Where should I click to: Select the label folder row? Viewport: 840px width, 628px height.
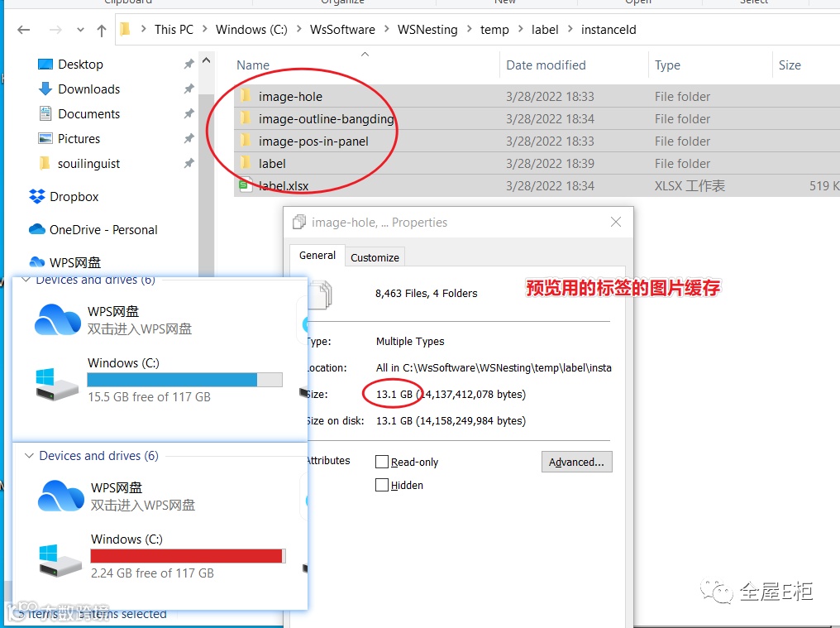point(537,164)
